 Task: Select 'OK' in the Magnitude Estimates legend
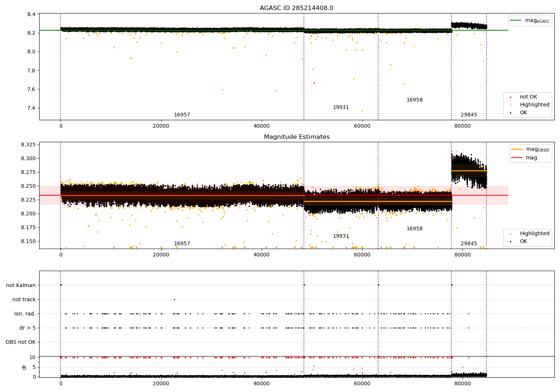pyautogui.click(x=523, y=242)
